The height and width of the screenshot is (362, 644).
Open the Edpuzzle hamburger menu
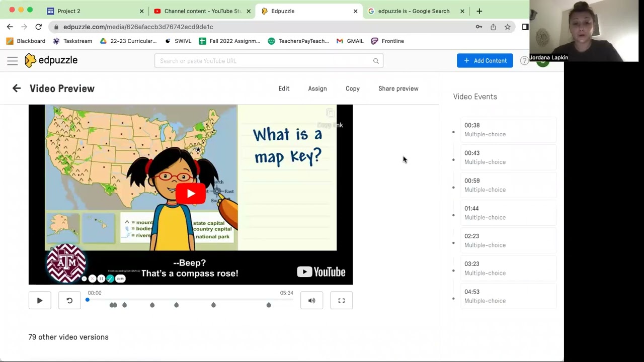13,61
